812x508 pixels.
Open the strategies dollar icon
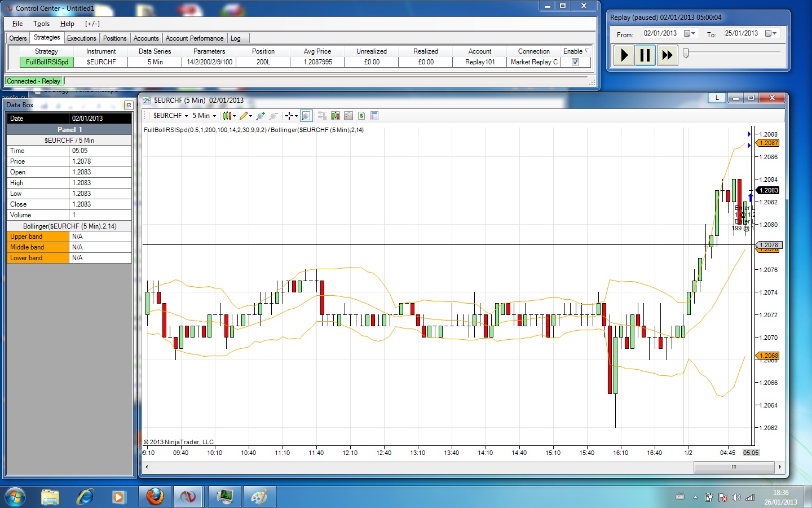coord(361,116)
